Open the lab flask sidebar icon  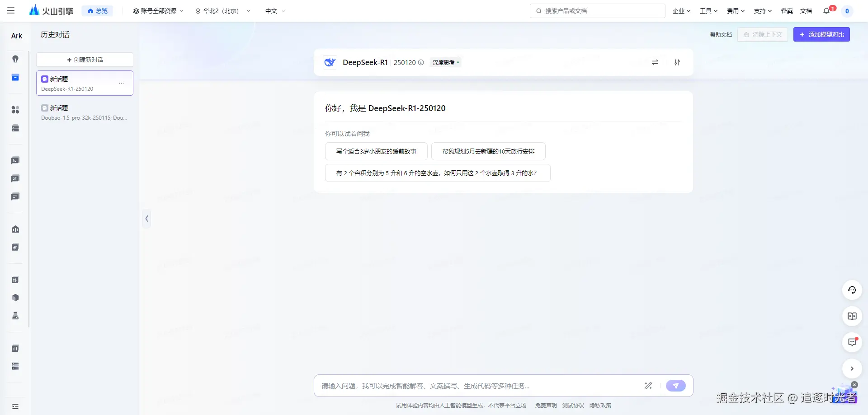pyautogui.click(x=15, y=316)
